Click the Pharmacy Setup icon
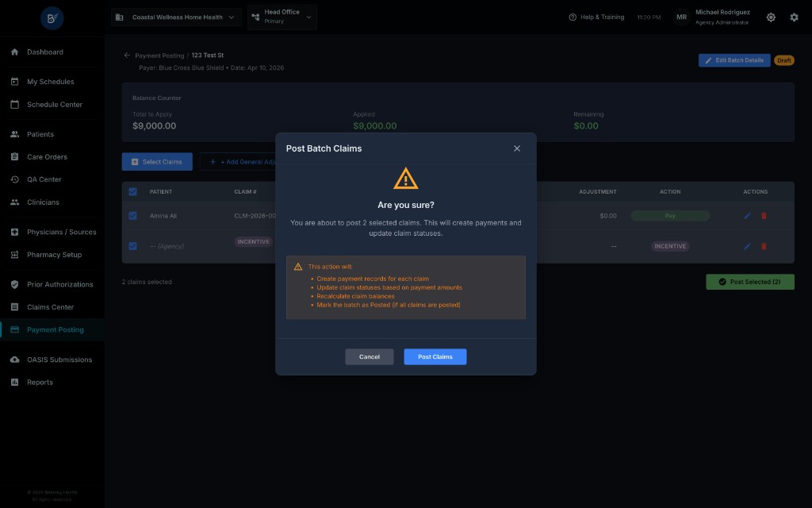 click(14, 255)
